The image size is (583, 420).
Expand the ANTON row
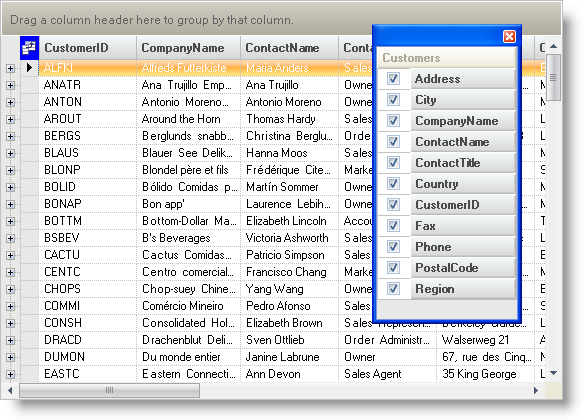coord(10,102)
